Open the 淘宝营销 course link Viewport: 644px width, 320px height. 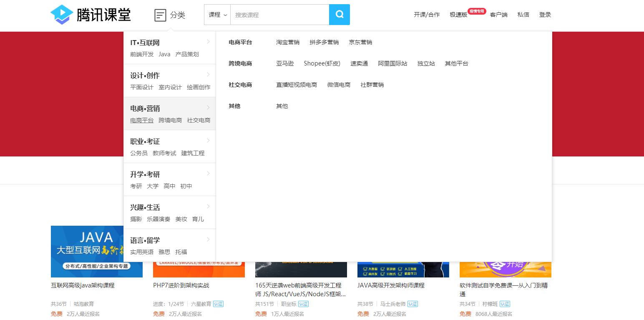pyautogui.click(x=288, y=42)
